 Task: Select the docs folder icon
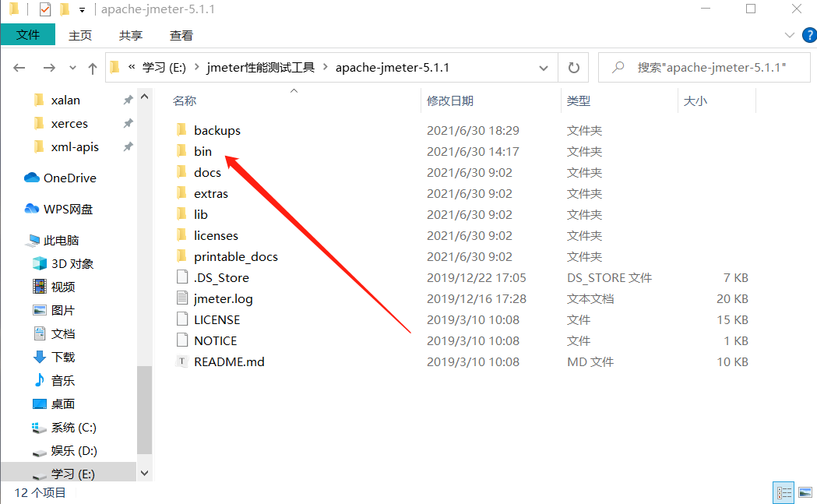point(181,172)
